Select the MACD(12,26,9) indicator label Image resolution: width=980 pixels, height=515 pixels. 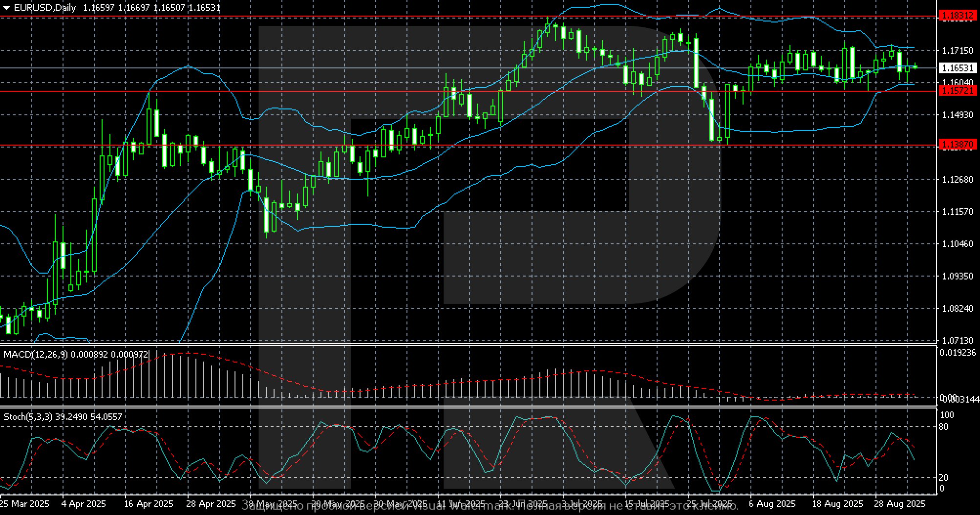click(35, 354)
